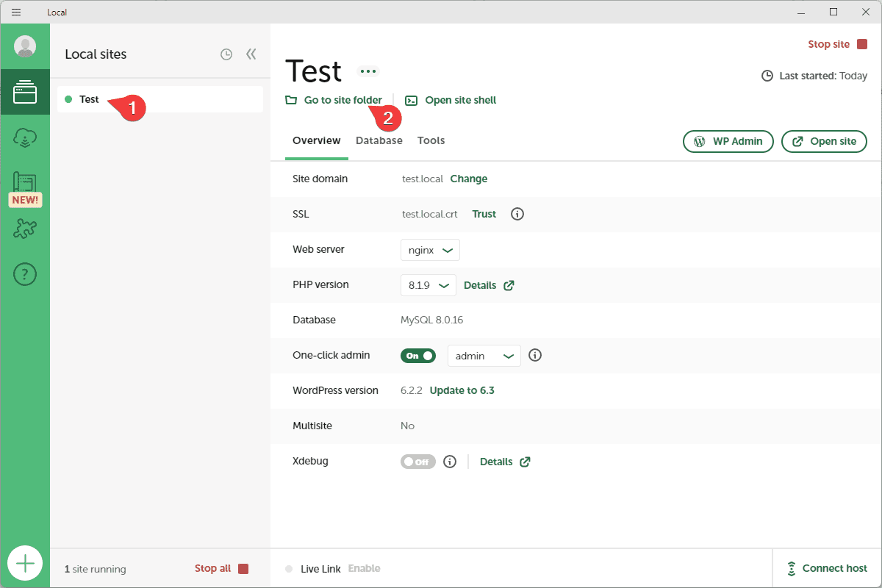Click the WordPress version 6.2.2 value
The width and height of the screenshot is (882, 588).
point(412,390)
